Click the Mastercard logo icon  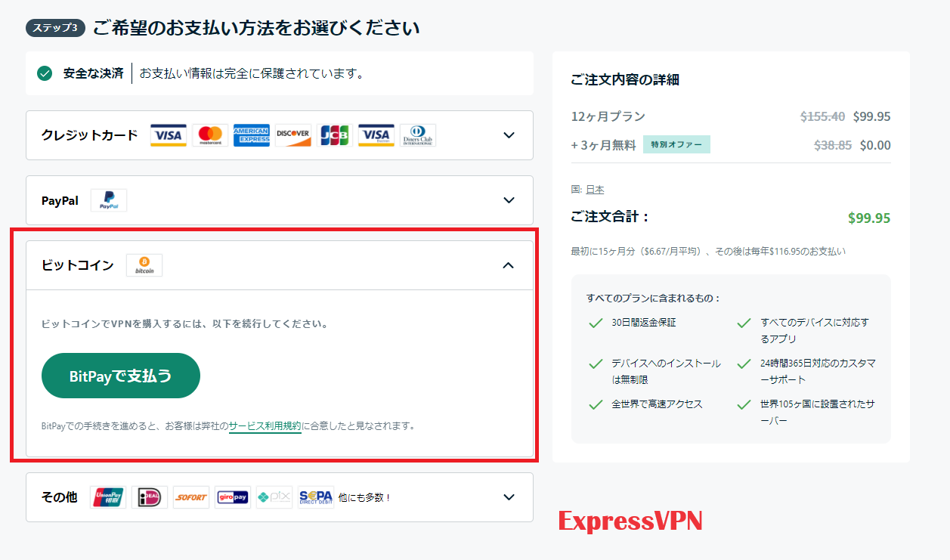[x=210, y=135]
